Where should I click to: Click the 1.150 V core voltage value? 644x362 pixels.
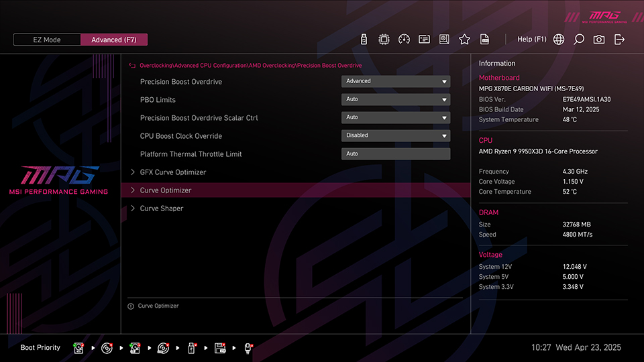(573, 182)
